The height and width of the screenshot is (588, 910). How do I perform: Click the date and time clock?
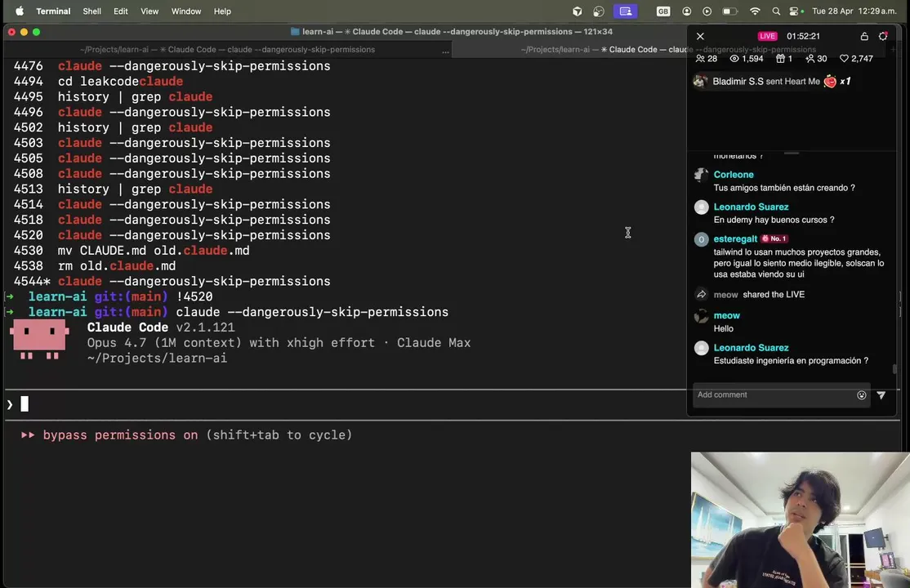point(854,11)
